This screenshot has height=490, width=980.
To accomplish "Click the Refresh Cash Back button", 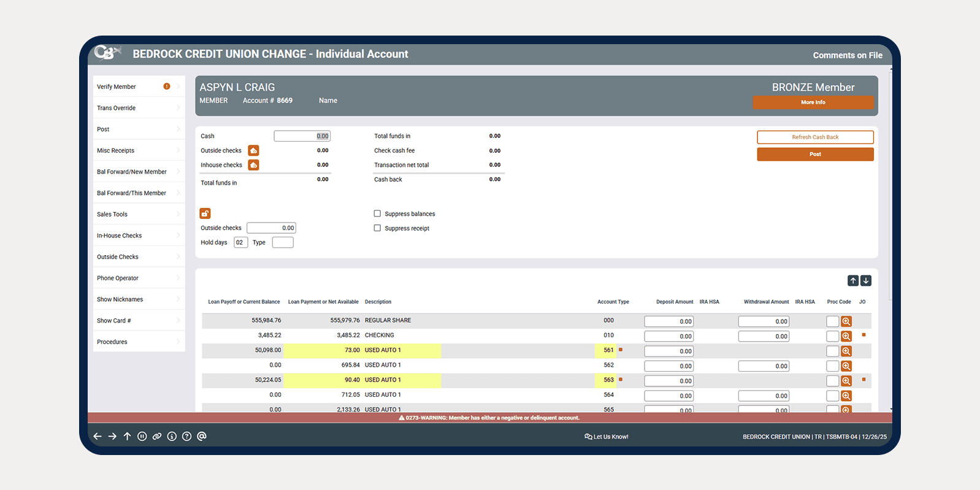I will click(815, 137).
